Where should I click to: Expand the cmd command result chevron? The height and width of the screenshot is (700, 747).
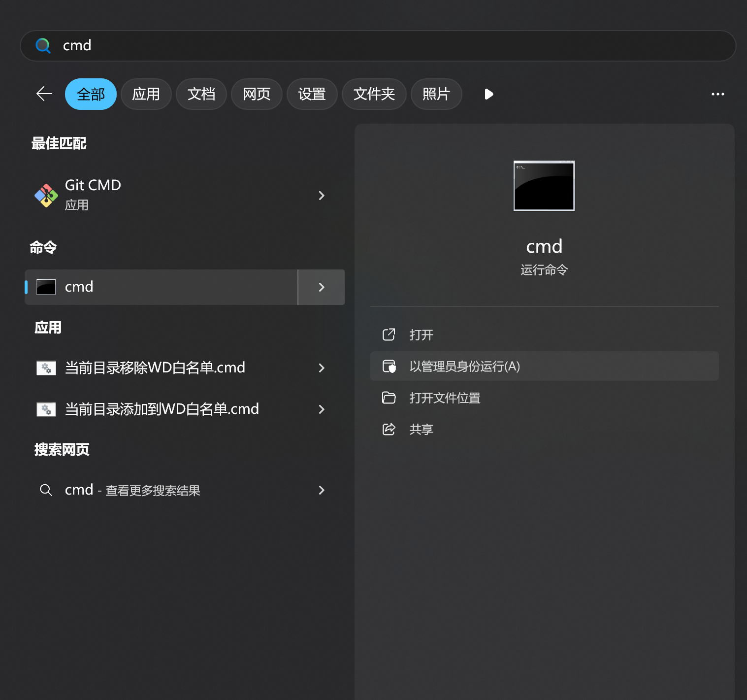tap(322, 287)
